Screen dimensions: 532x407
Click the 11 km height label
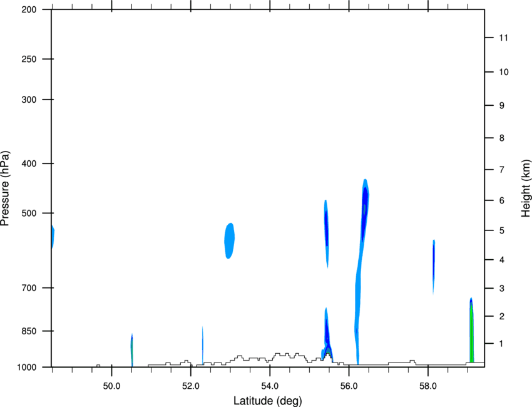point(503,38)
